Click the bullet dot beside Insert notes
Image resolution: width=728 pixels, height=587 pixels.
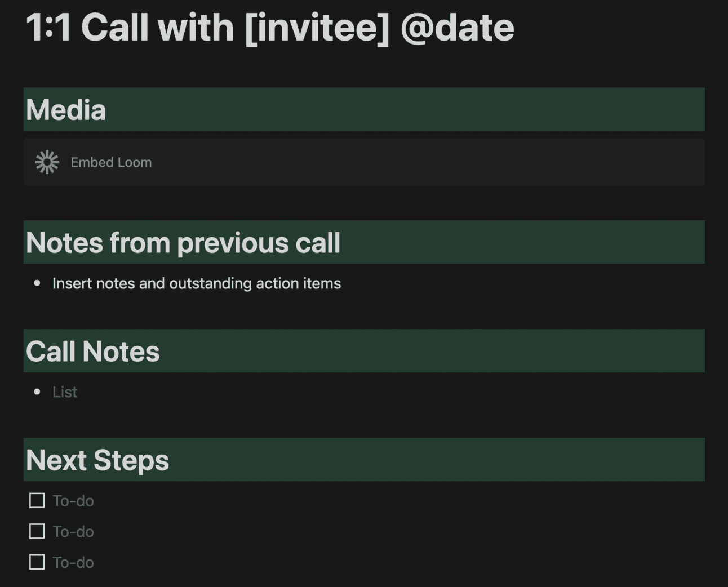[37, 283]
